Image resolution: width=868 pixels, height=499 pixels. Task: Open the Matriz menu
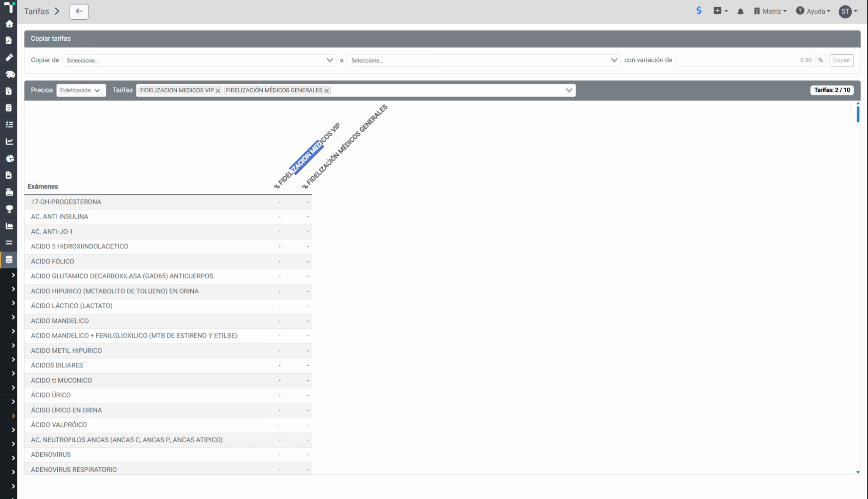tap(770, 11)
